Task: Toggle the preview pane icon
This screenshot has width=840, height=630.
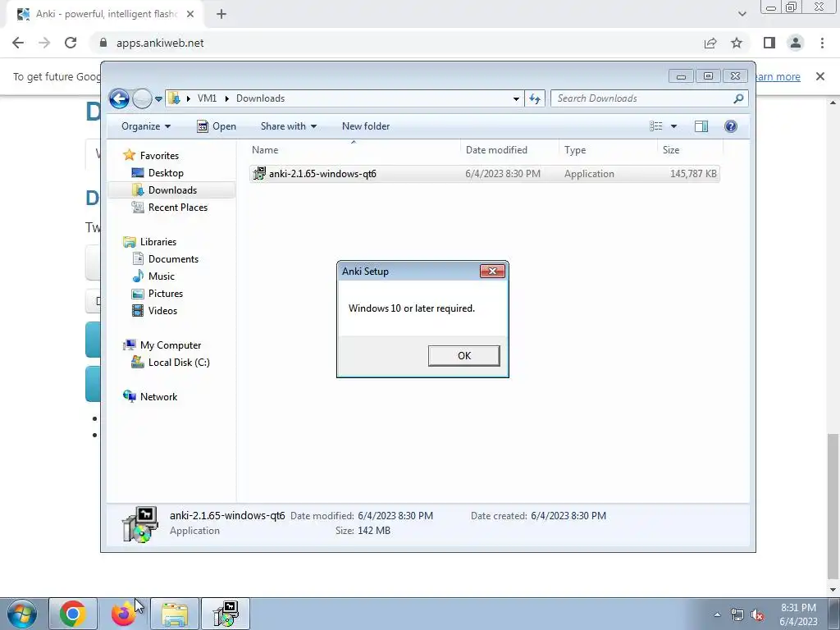Action: (x=701, y=126)
